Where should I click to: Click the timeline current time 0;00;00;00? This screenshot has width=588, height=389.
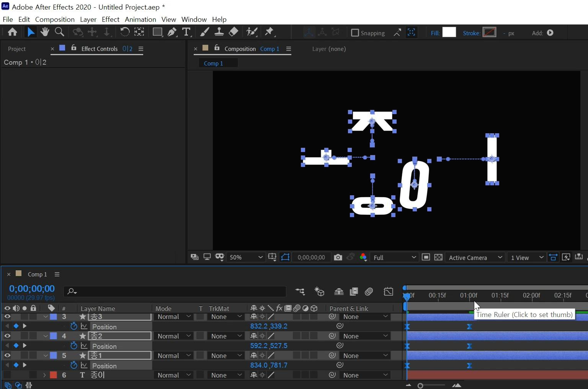(x=32, y=288)
